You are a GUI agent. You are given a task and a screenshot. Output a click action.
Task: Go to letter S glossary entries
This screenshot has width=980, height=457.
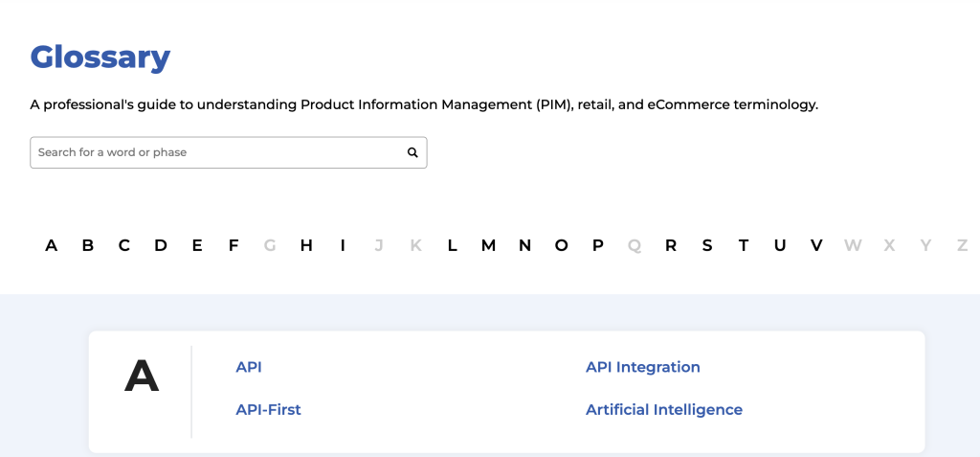[x=707, y=245]
